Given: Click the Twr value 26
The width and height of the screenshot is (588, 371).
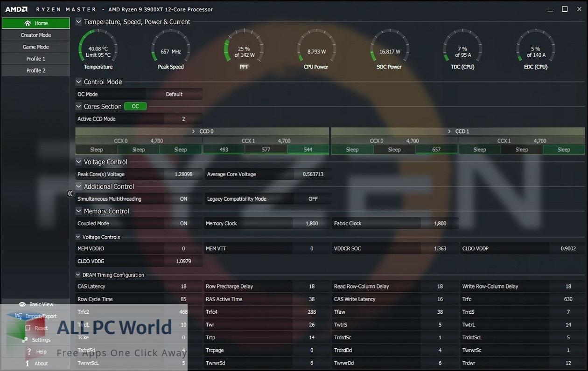Looking at the screenshot, I should 312,325.
